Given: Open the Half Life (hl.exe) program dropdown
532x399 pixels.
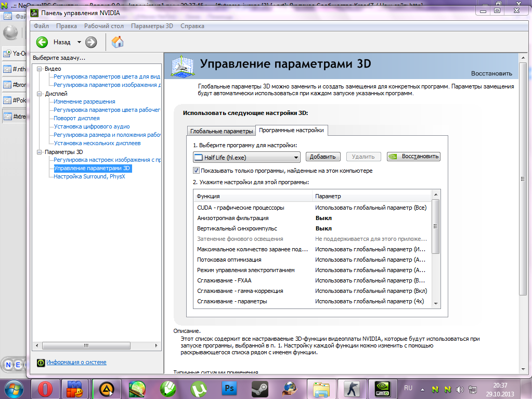Looking at the screenshot, I should pyautogui.click(x=246, y=158).
